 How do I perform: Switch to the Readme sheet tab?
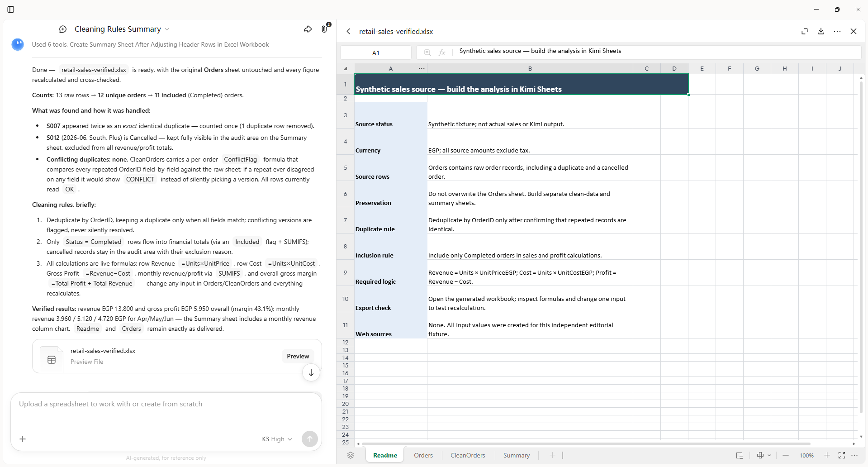[385, 455]
